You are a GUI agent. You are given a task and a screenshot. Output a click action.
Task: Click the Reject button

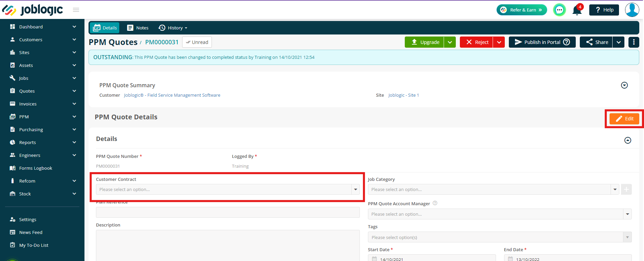(x=476, y=42)
